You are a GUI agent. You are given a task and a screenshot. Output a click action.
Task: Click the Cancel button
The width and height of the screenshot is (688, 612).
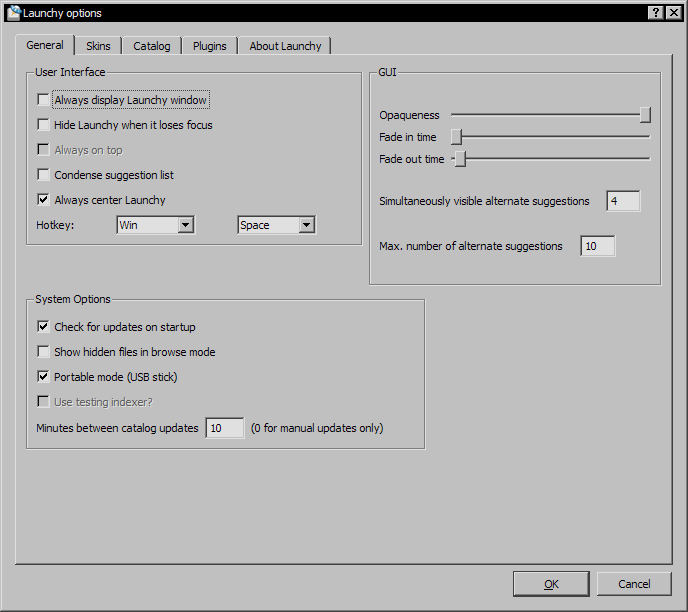pyautogui.click(x=634, y=584)
